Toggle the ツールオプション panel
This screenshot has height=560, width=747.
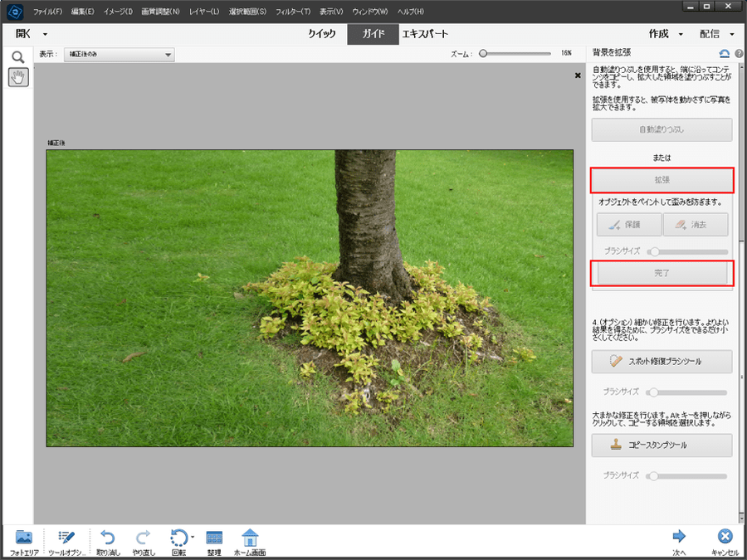[66, 538]
